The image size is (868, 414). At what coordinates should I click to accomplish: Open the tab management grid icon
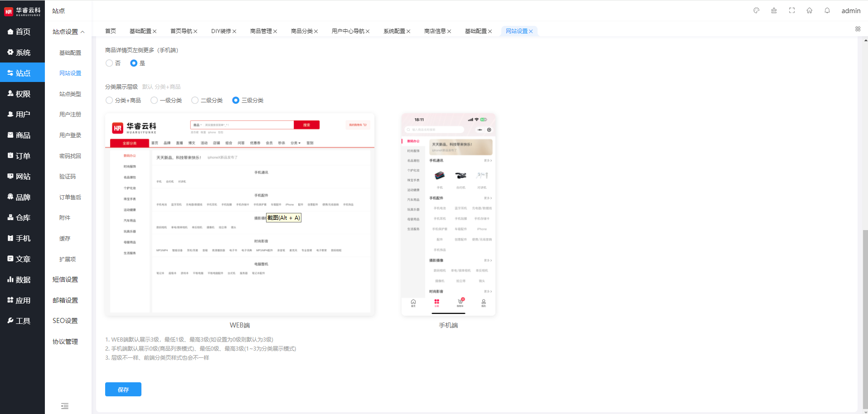pos(858,29)
